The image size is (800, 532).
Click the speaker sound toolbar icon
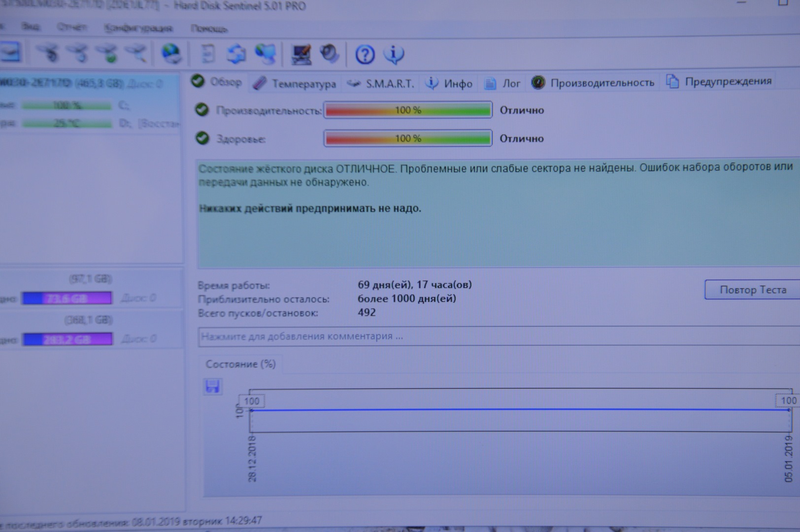pyautogui.click(x=329, y=54)
